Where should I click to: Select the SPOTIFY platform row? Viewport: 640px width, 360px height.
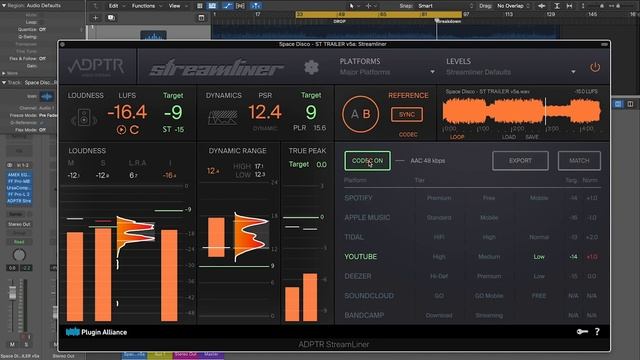(472, 198)
